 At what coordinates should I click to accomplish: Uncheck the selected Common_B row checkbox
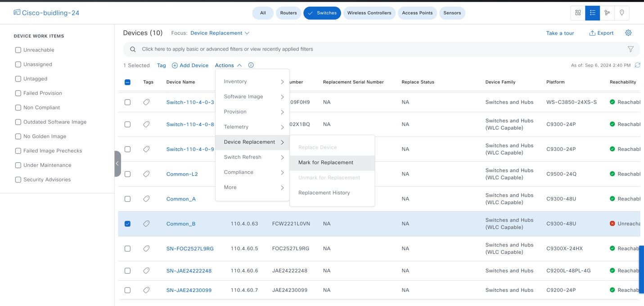pos(127,223)
